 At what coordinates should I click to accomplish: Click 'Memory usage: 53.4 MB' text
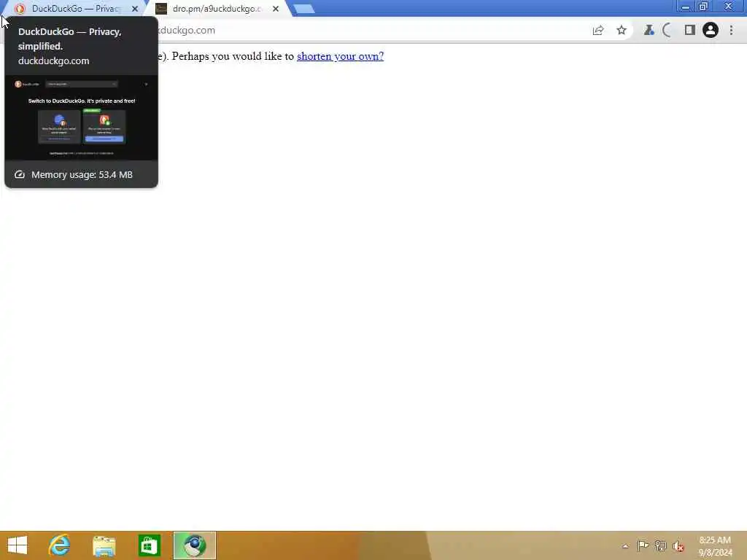pyautogui.click(x=82, y=175)
